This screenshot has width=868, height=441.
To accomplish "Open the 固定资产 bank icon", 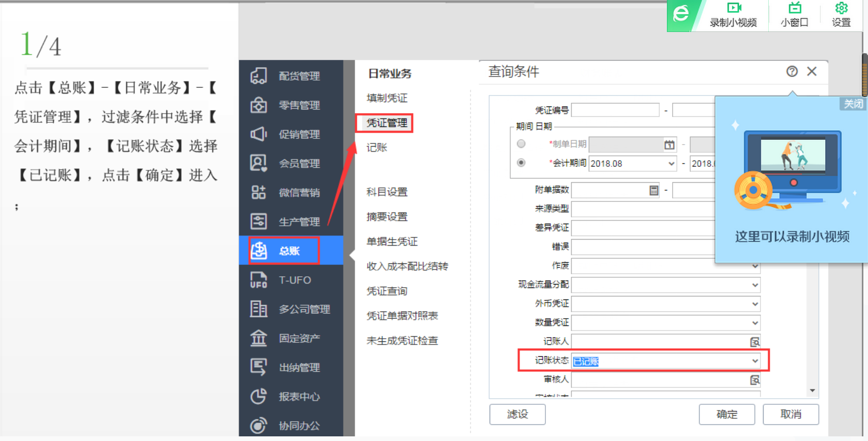I will [x=258, y=338].
